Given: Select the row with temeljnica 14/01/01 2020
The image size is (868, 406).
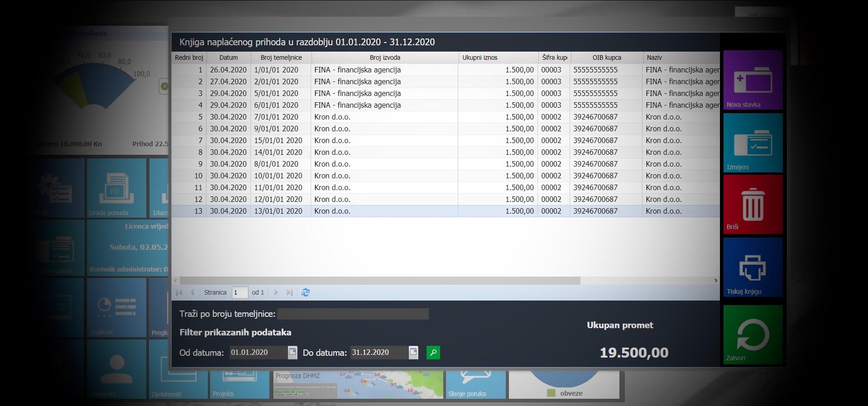Looking at the screenshot, I should tap(446, 152).
